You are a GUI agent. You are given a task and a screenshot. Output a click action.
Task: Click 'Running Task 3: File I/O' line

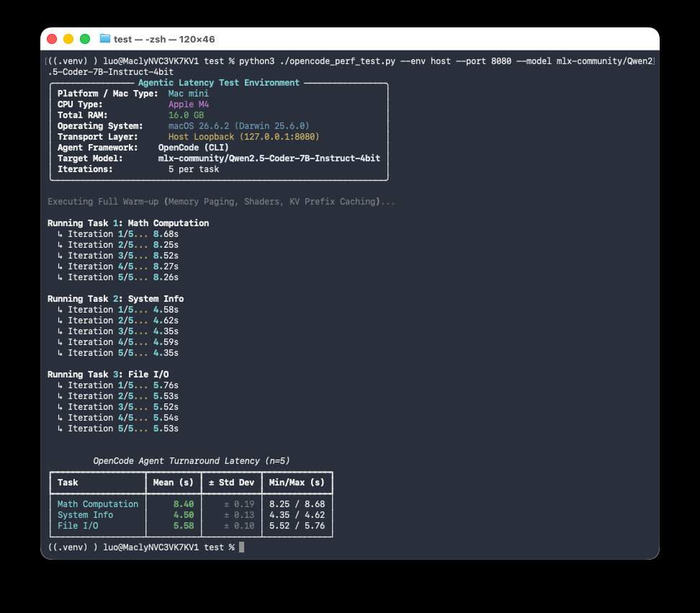click(x=108, y=375)
